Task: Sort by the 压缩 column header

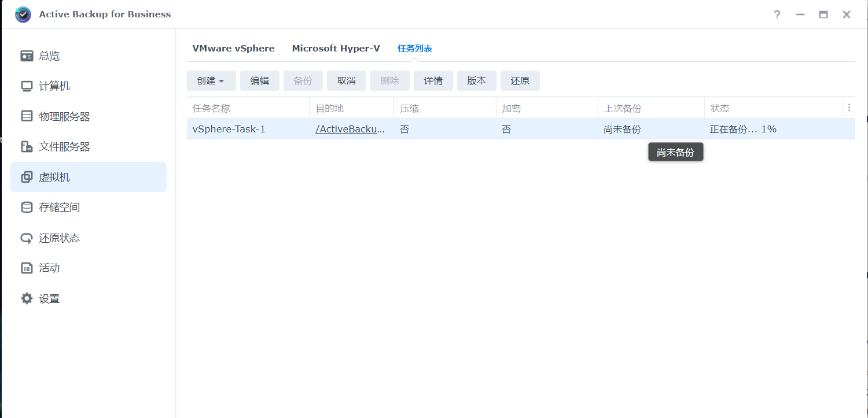Action: 445,108
